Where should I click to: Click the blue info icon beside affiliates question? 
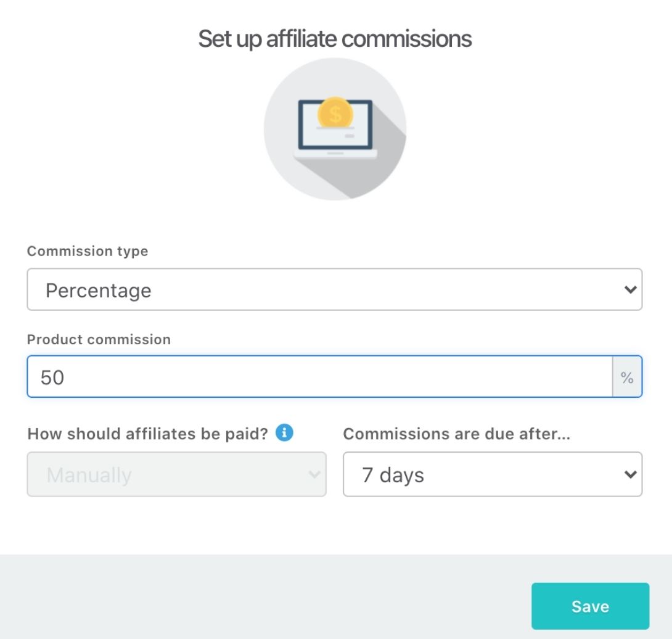click(x=284, y=434)
